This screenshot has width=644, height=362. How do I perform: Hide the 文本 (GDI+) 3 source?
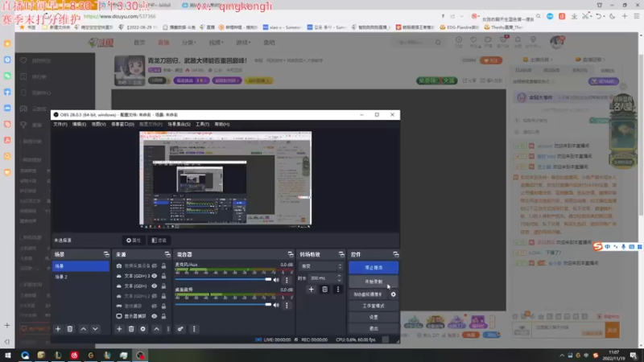154,276
